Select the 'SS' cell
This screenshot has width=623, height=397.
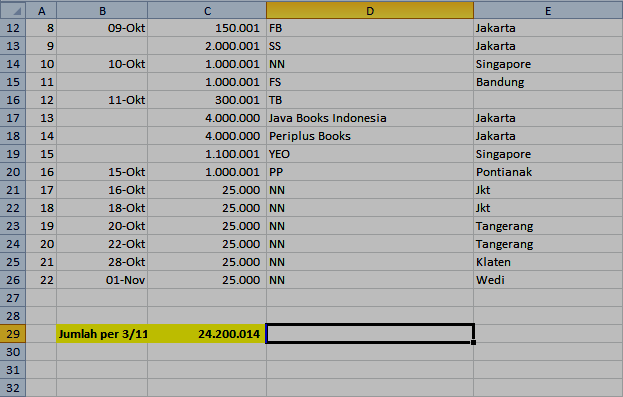click(x=370, y=46)
